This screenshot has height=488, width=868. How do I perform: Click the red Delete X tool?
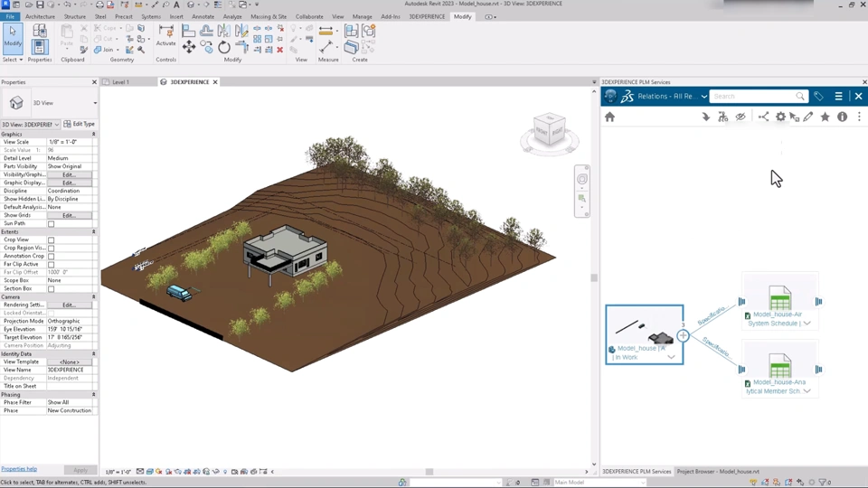tap(280, 50)
